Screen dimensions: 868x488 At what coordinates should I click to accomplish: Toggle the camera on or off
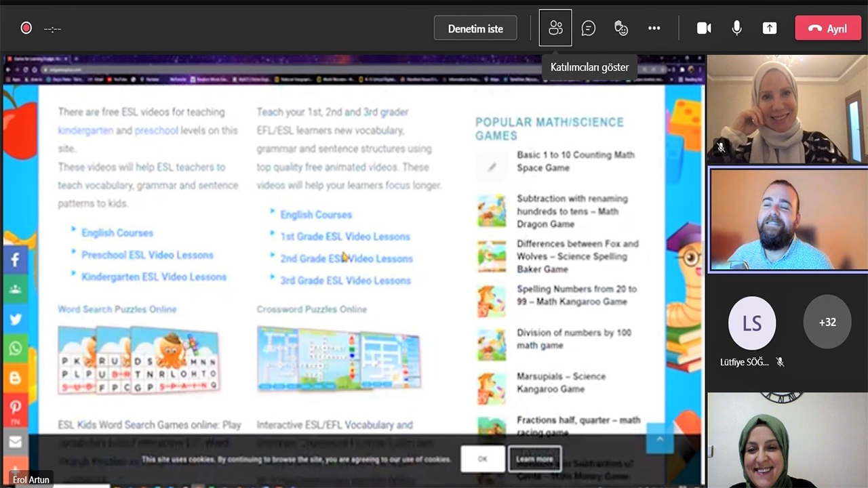tap(704, 28)
